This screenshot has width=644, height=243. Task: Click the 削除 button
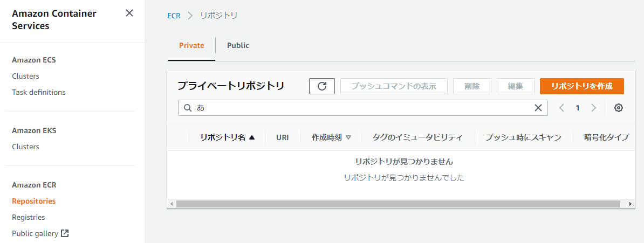click(x=472, y=86)
